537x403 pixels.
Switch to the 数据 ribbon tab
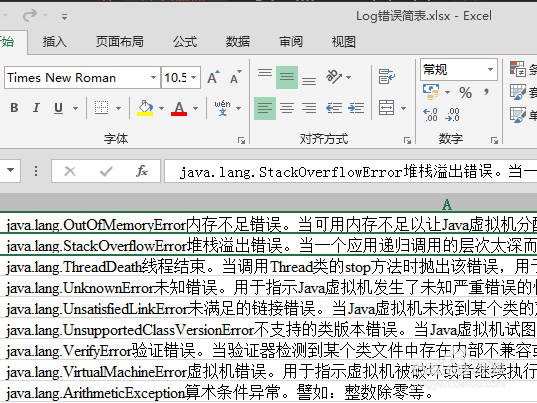(x=238, y=42)
